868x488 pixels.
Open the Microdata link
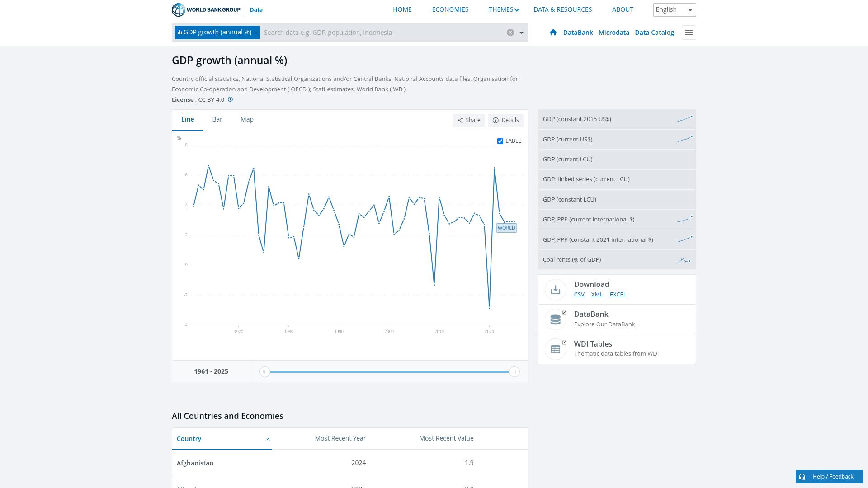coord(613,33)
